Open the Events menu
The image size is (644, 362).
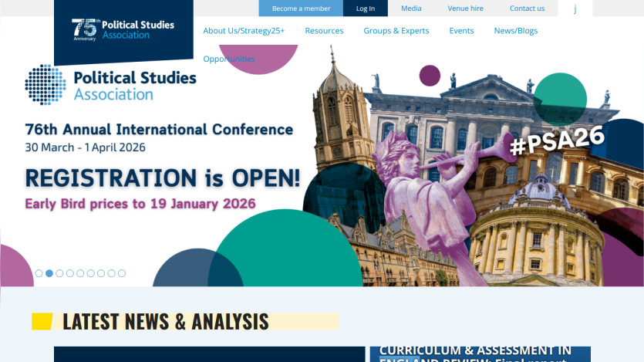tap(461, 31)
